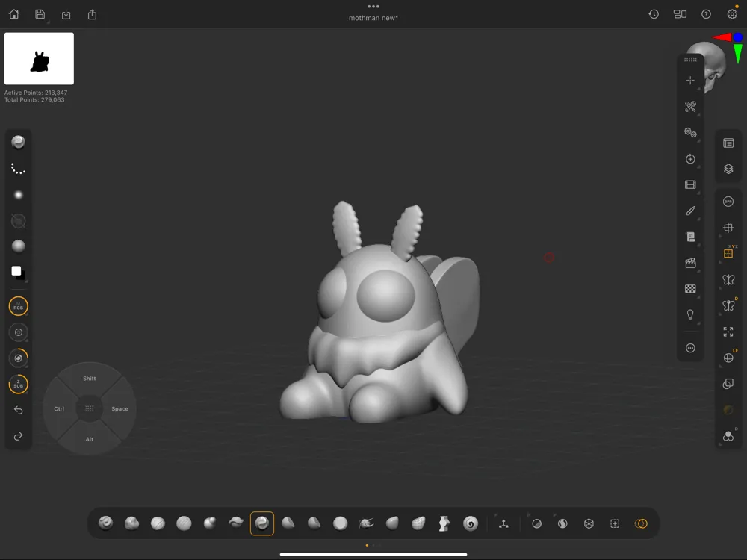The height and width of the screenshot is (560, 747).
Task: Open the Settings gear in top bar
Action: tap(732, 14)
